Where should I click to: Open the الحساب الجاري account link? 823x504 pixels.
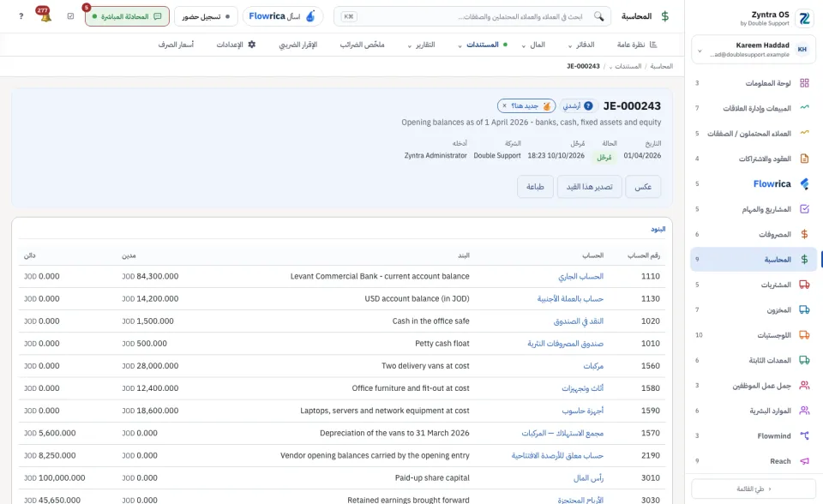(580, 276)
